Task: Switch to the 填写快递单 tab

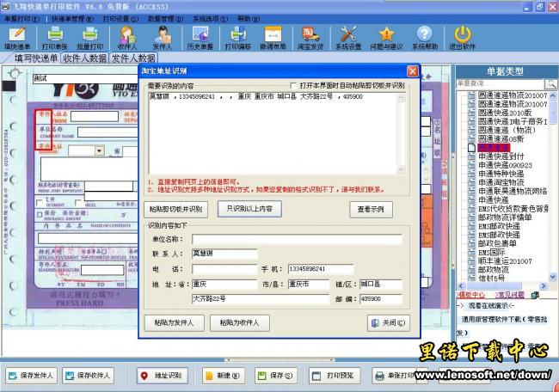Action: (x=35, y=58)
